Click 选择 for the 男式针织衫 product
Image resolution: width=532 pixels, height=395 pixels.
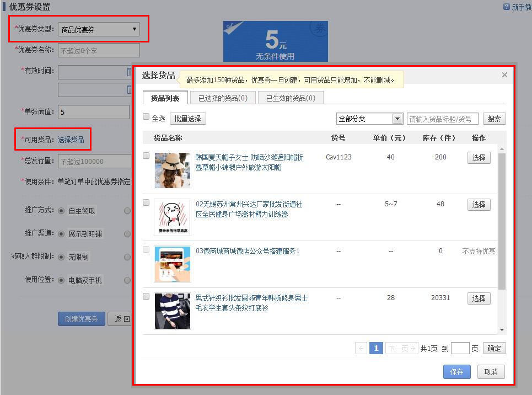coord(479,298)
